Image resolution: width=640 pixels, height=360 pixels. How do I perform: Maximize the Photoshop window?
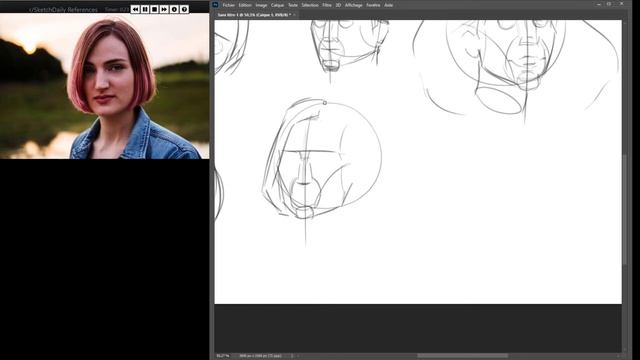click(x=609, y=4)
